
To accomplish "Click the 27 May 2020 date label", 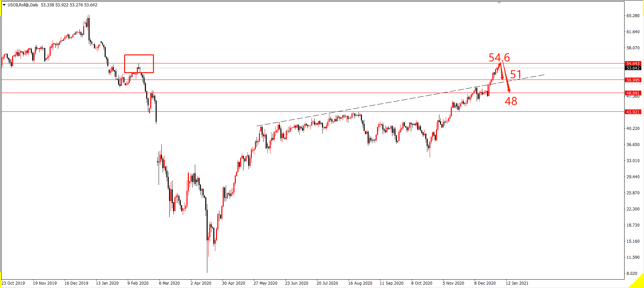I will coord(265,283).
